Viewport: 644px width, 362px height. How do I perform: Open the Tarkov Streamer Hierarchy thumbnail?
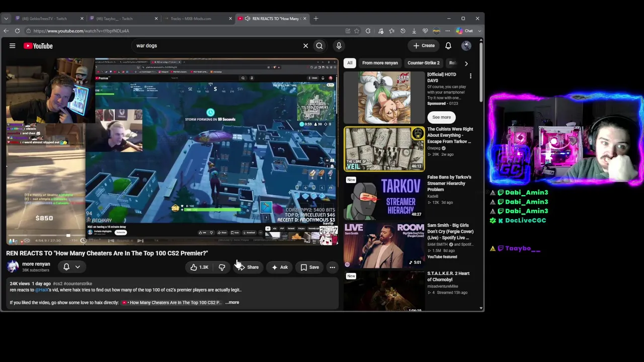(x=384, y=197)
